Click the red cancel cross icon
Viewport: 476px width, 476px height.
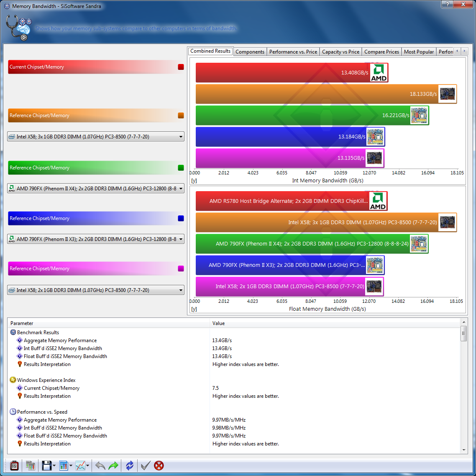tap(159, 466)
